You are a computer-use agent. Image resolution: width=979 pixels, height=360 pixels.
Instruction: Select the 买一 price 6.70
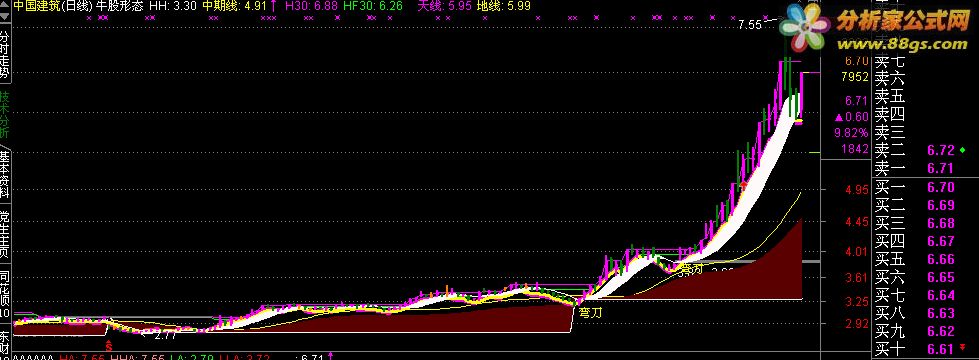pos(940,187)
